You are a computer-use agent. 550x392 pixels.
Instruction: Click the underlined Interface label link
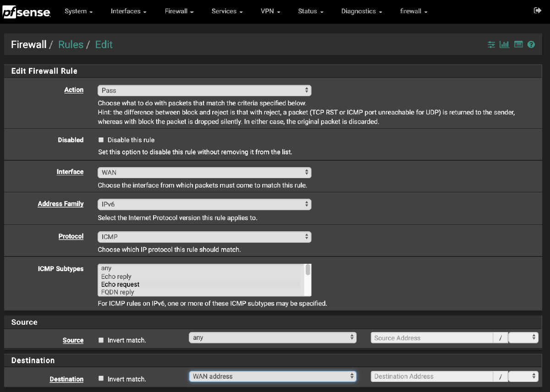click(x=70, y=172)
